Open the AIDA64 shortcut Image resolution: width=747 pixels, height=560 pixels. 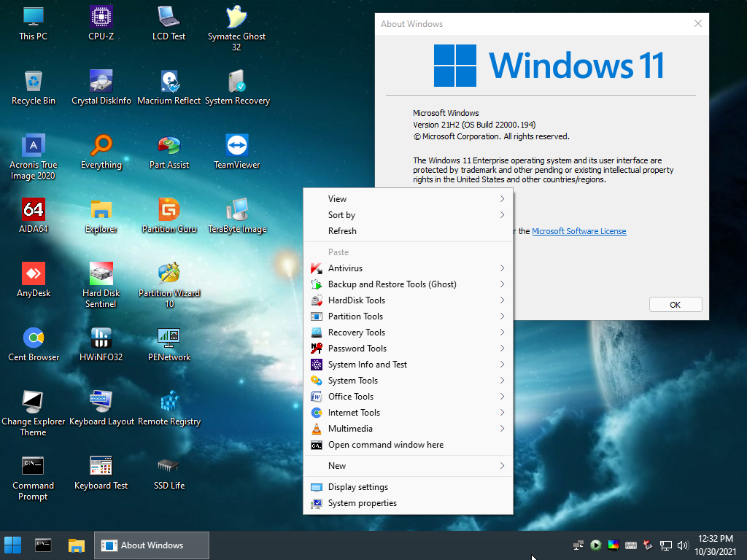pyautogui.click(x=34, y=216)
